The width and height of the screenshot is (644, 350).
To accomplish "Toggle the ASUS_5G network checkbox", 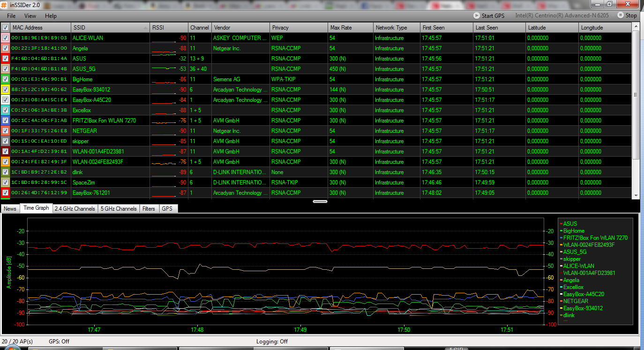I will (x=5, y=69).
